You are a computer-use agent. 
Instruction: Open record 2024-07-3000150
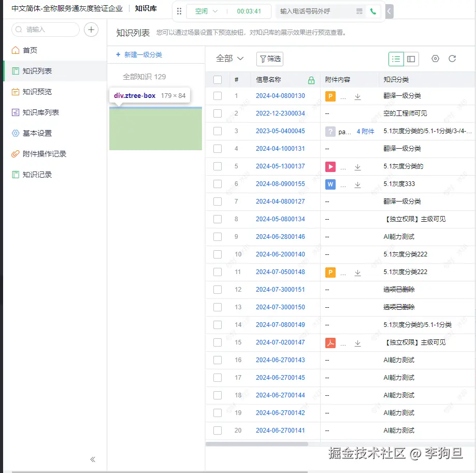tap(280, 307)
